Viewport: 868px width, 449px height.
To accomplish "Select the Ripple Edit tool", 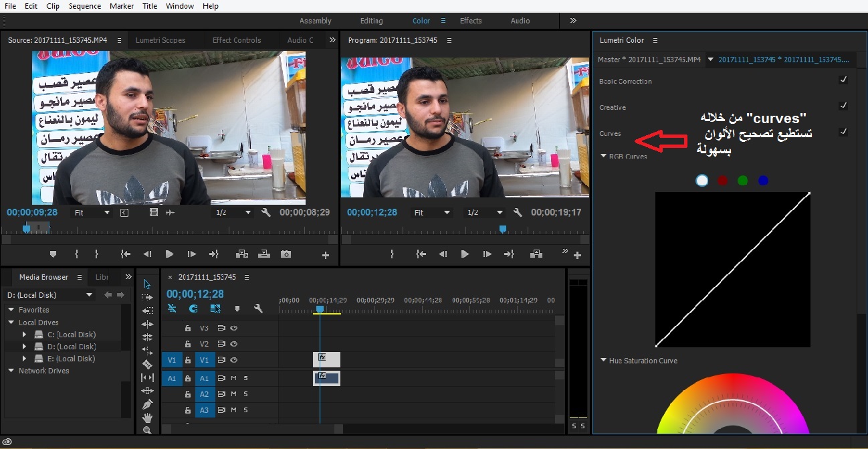I will click(x=147, y=310).
